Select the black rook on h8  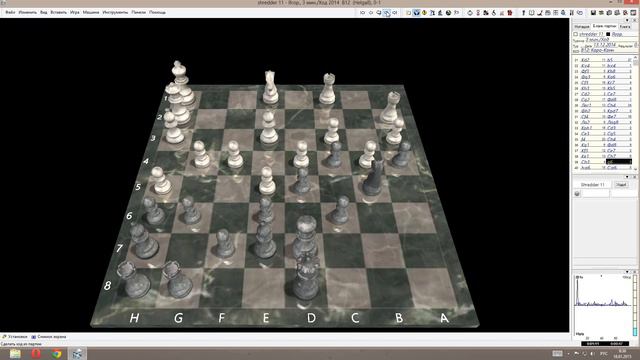click(x=133, y=279)
